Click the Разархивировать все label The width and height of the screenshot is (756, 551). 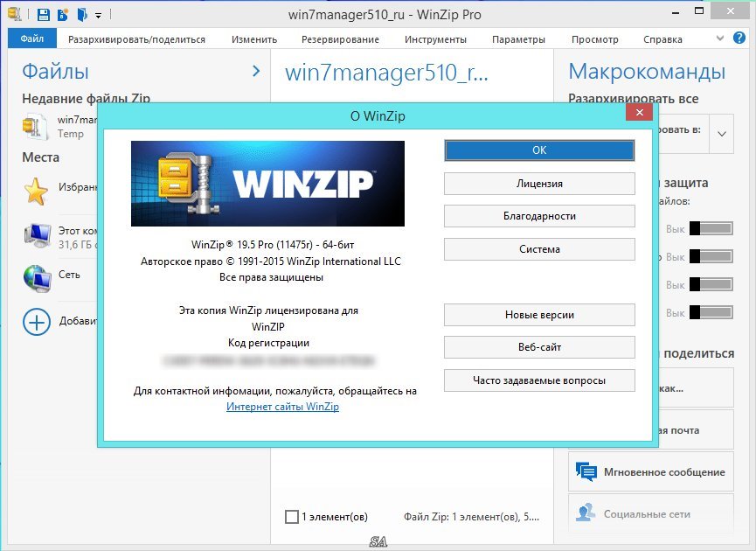pos(634,99)
